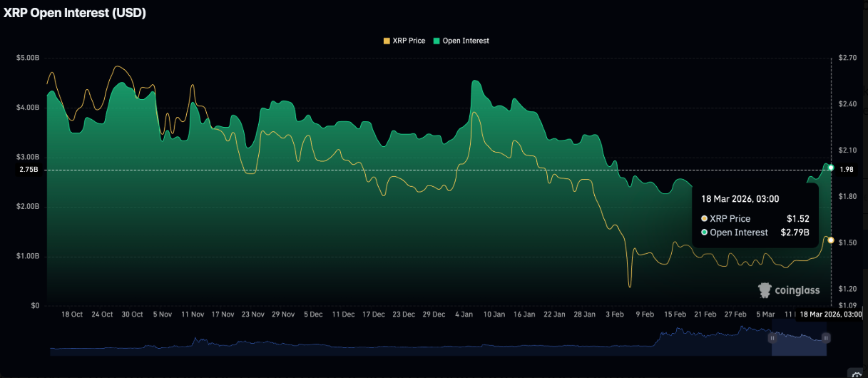Click the '3 Feb' date on the x-axis
The height and width of the screenshot is (378, 868).
(x=615, y=314)
